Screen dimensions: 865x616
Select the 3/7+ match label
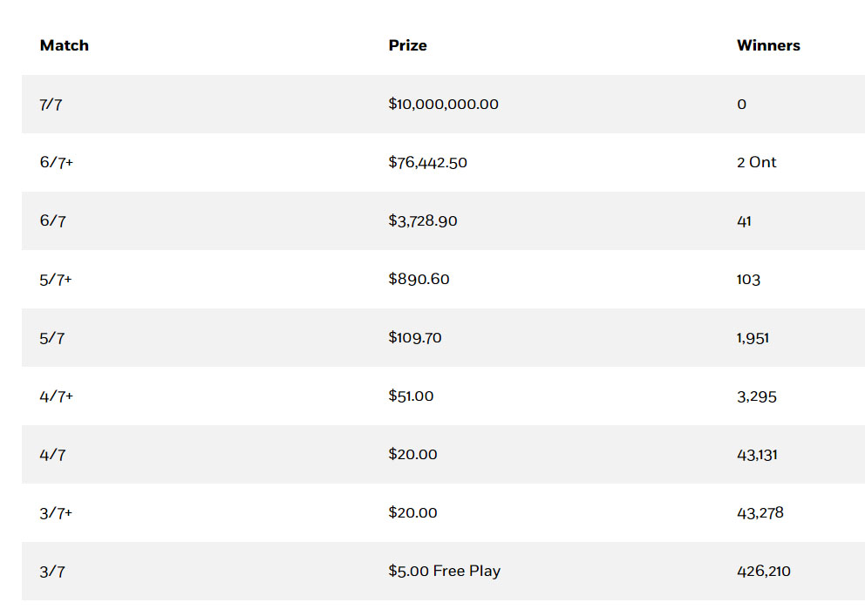[57, 513]
